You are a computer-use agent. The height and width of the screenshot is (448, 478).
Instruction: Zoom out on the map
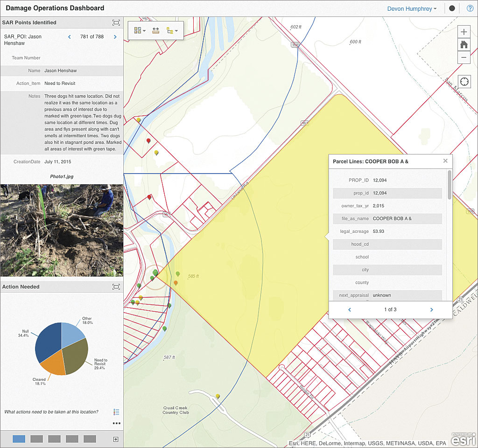(464, 57)
